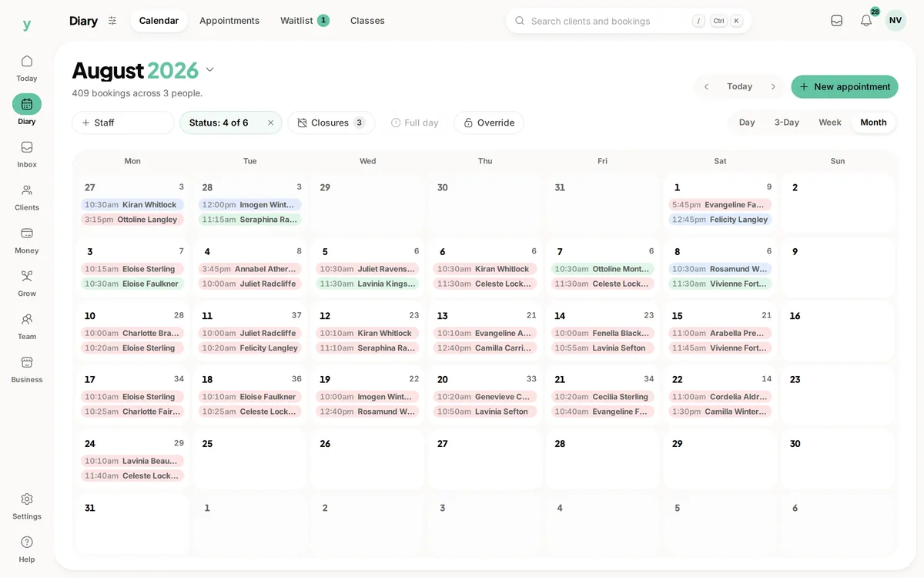Viewport: 924px width, 578px height.
Task: Open 12:40pm Camilla Carri… appointment
Action: click(x=485, y=348)
